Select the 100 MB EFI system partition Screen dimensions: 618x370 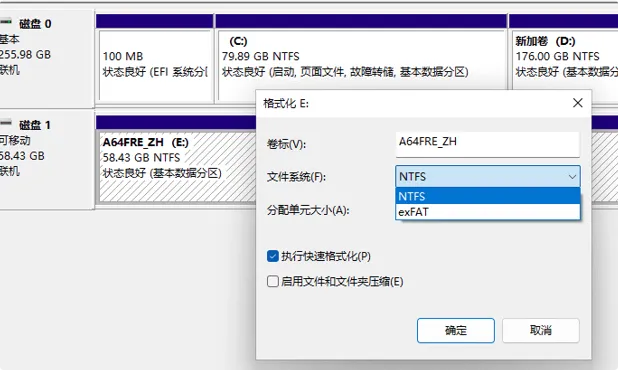click(x=154, y=59)
